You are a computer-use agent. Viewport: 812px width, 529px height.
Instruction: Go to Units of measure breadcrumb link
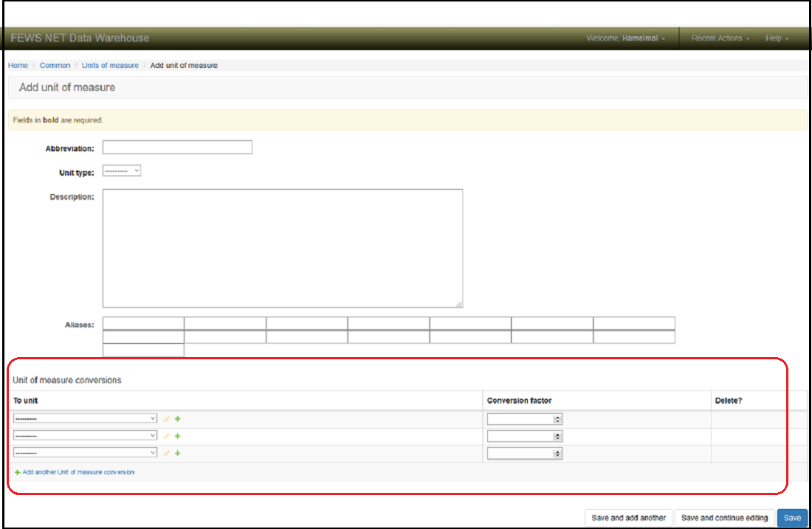point(110,66)
